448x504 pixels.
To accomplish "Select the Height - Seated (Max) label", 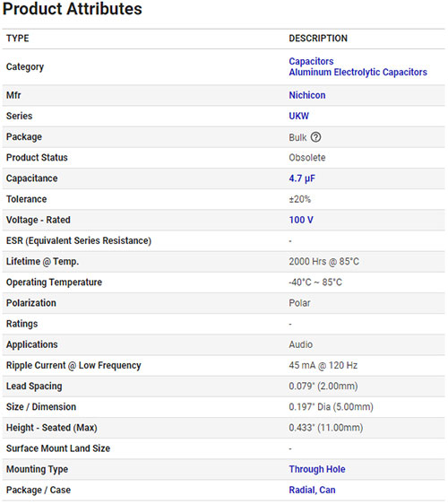I will tap(52, 428).
